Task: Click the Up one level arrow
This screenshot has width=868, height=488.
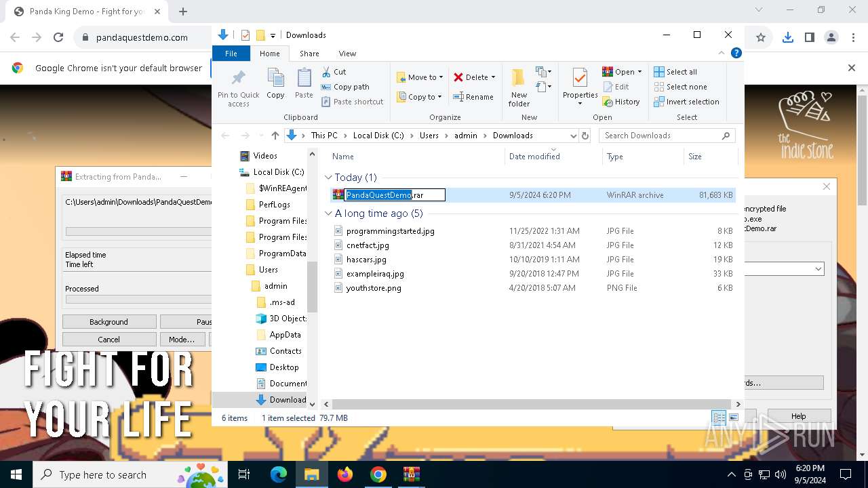Action: pyautogui.click(x=275, y=136)
